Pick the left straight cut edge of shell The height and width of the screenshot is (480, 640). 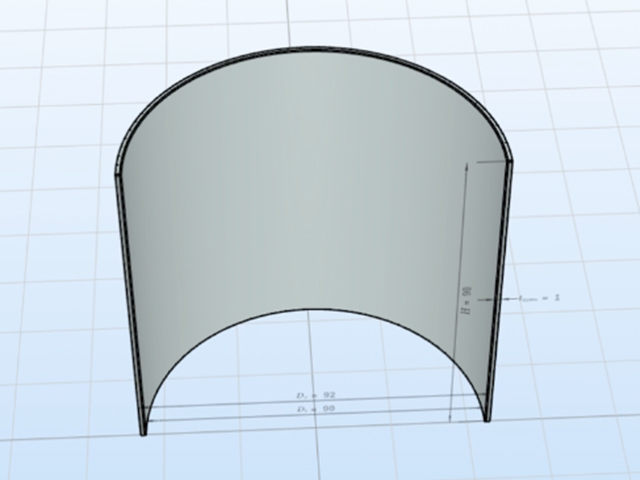click(x=130, y=304)
